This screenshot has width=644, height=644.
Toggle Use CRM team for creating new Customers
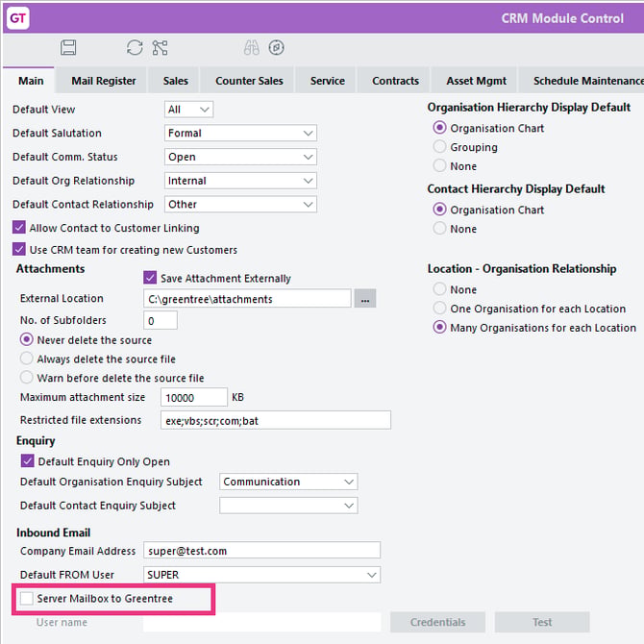[19, 249]
